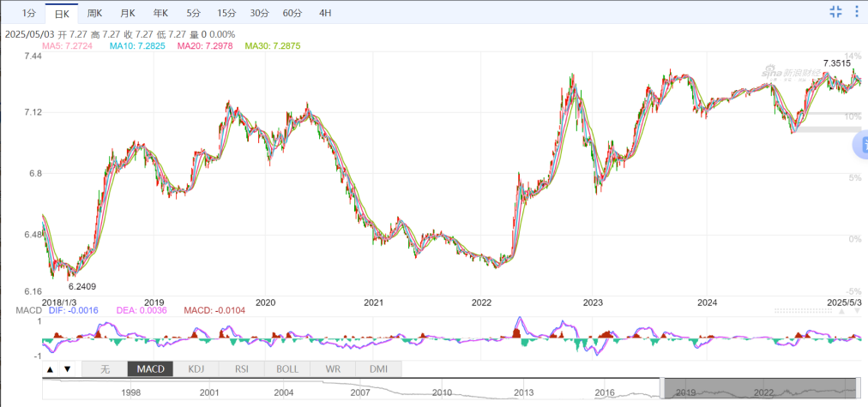Switch to the 5分 interval

[193, 13]
